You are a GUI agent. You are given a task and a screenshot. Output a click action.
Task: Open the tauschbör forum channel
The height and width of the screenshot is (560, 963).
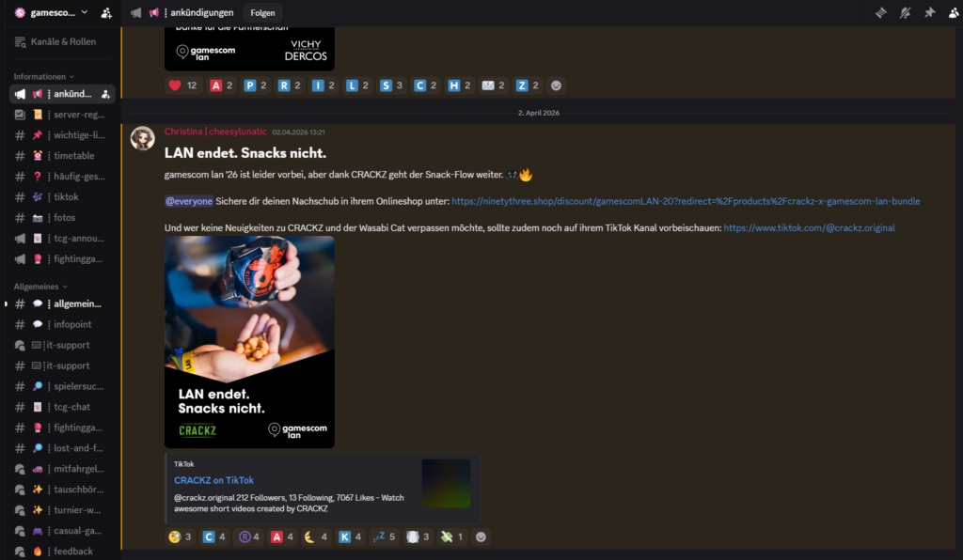(x=62, y=490)
